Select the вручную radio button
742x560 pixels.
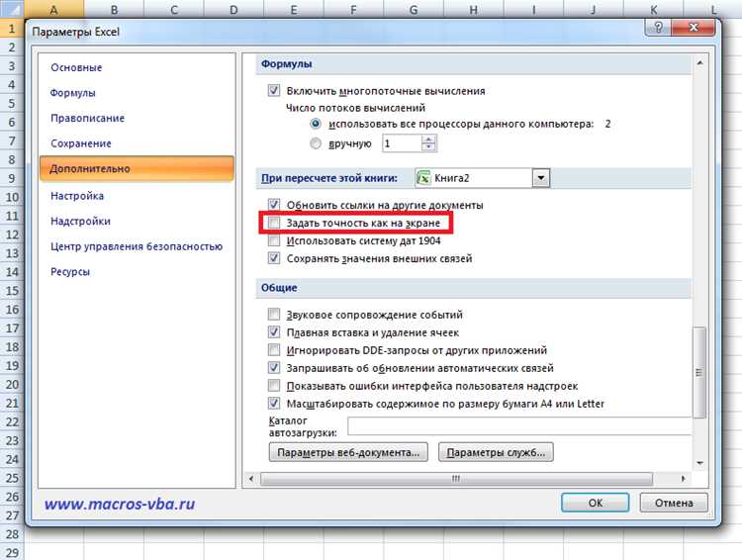(x=316, y=142)
